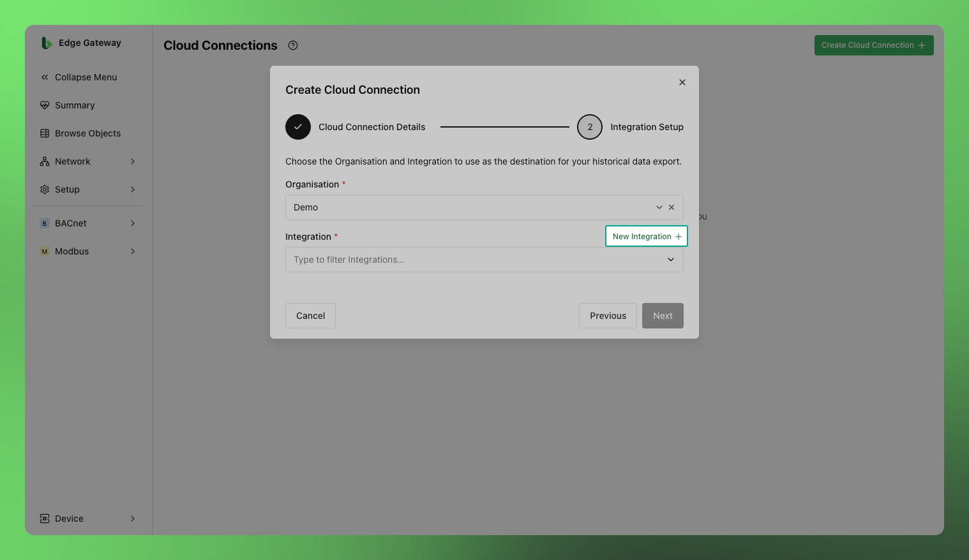Expand the Modbus menu chevron
969x560 pixels.
[x=133, y=251]
